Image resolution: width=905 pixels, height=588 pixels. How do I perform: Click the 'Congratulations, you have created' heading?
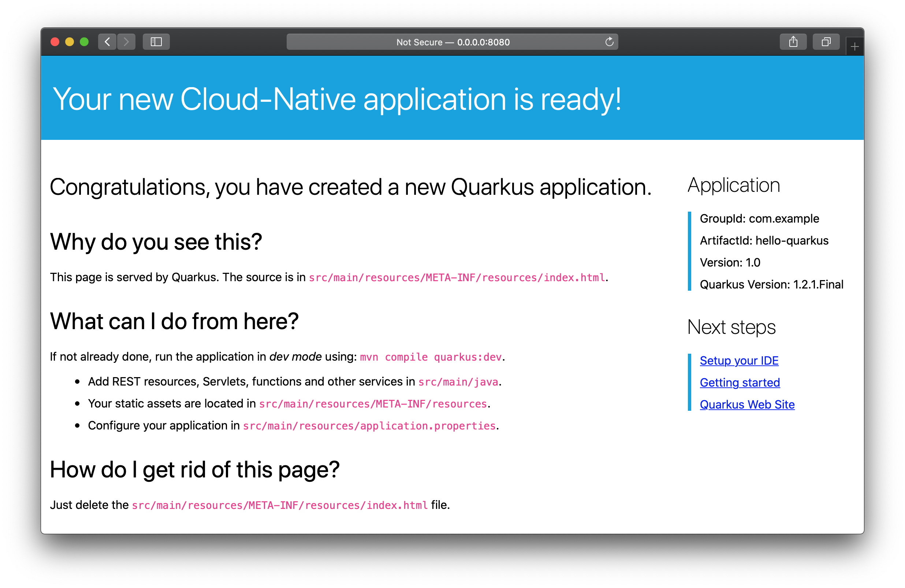pyautogui.click(x=351, y=187)
